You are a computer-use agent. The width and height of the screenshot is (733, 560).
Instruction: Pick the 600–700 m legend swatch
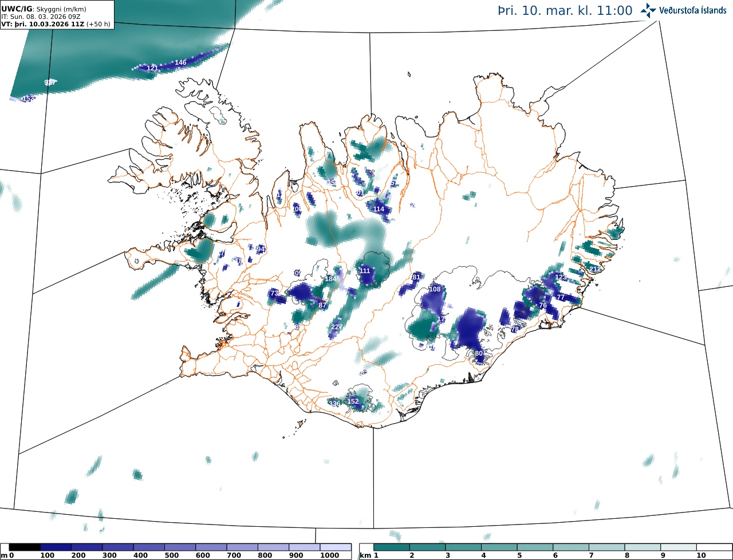tap(211, 547)
